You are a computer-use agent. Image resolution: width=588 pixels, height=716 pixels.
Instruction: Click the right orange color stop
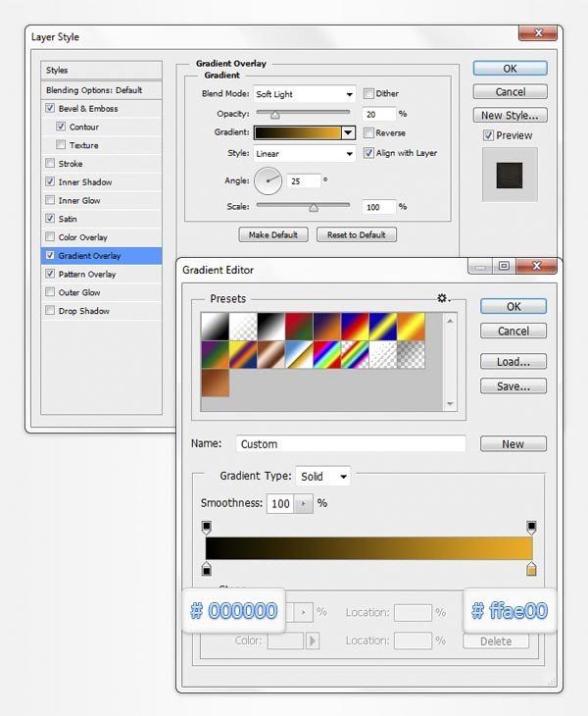coord(531,569)
